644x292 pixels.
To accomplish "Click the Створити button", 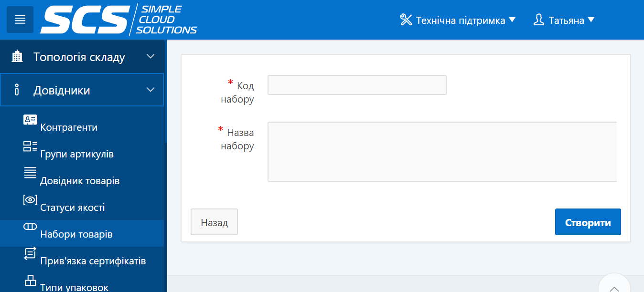I will point(588,222).
